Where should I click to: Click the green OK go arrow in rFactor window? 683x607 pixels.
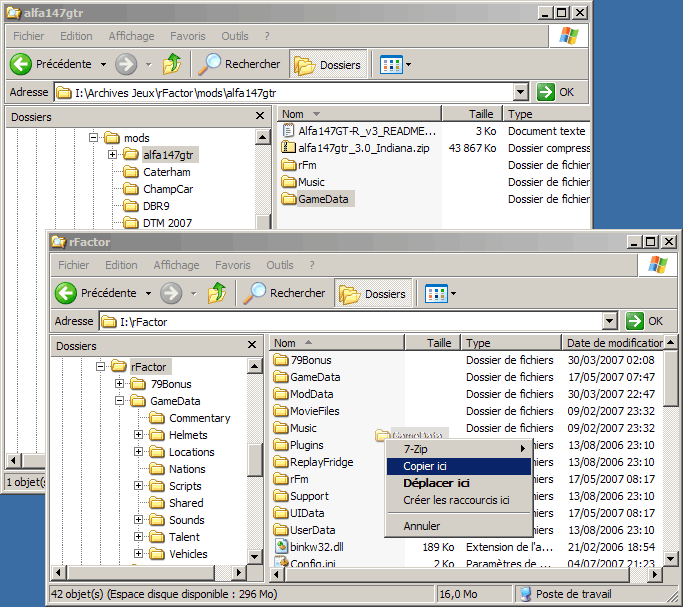pos(635,321)
